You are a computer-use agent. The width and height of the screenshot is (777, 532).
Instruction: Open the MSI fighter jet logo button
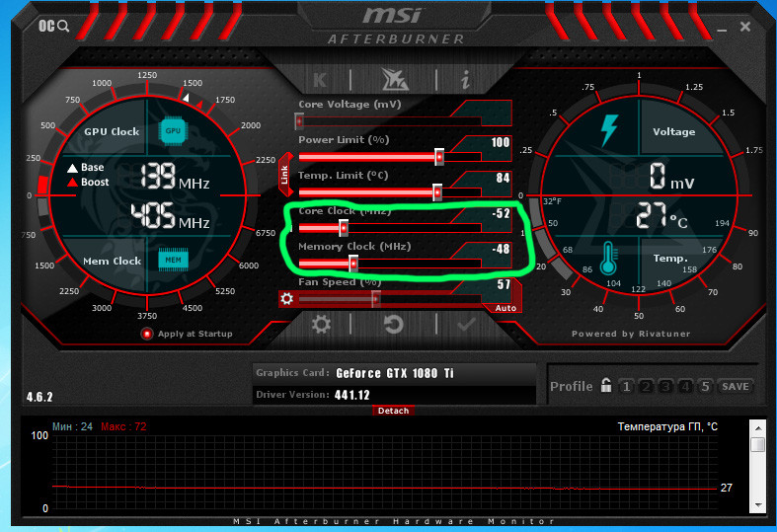pyautogui.click(x=395, y=79)
